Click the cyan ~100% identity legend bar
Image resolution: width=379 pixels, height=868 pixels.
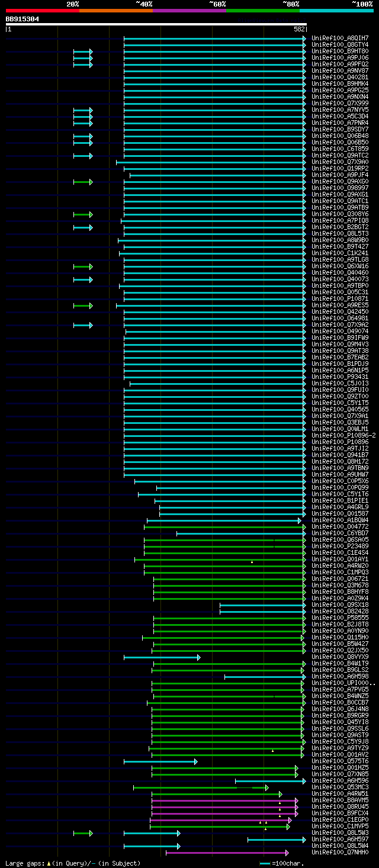(x=336, y=11)
